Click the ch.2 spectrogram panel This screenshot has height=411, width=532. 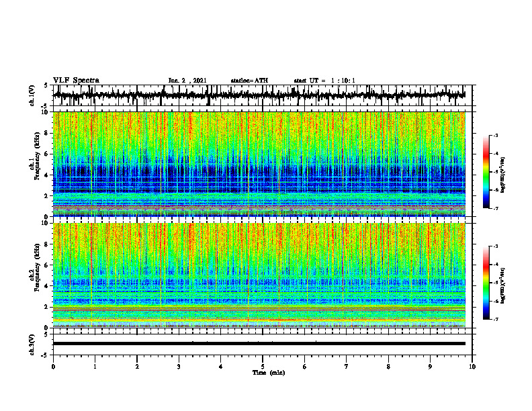click(x=259, y=275)
